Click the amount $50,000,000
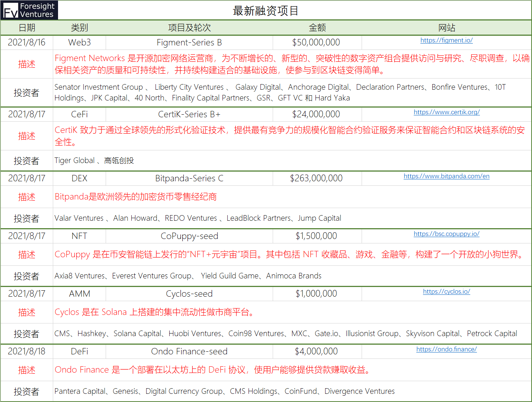This screenshot has width=532, height=402. (x=316, y=42)
